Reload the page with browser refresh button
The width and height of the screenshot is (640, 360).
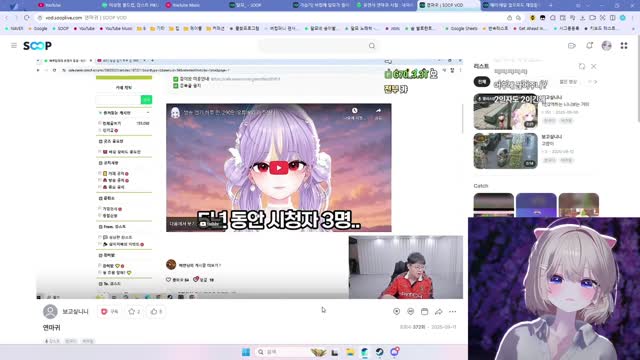(x=27, y=18)
